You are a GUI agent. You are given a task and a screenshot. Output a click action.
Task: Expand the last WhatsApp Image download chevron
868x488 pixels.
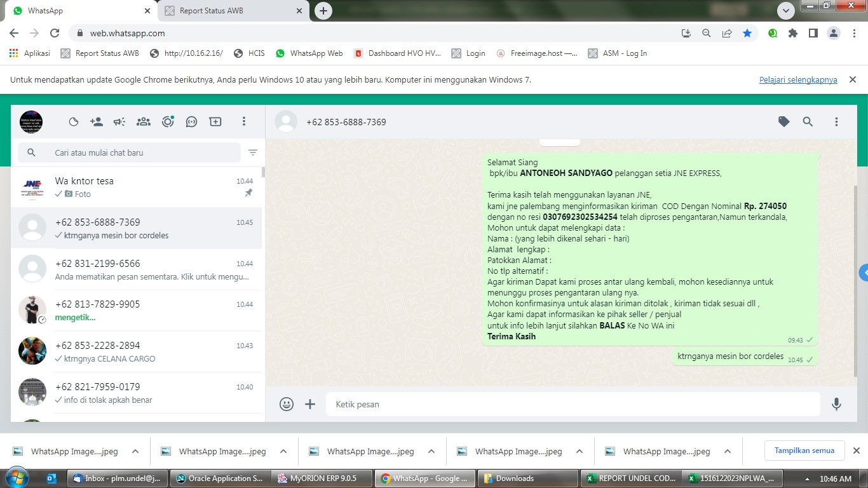(728, 451)
